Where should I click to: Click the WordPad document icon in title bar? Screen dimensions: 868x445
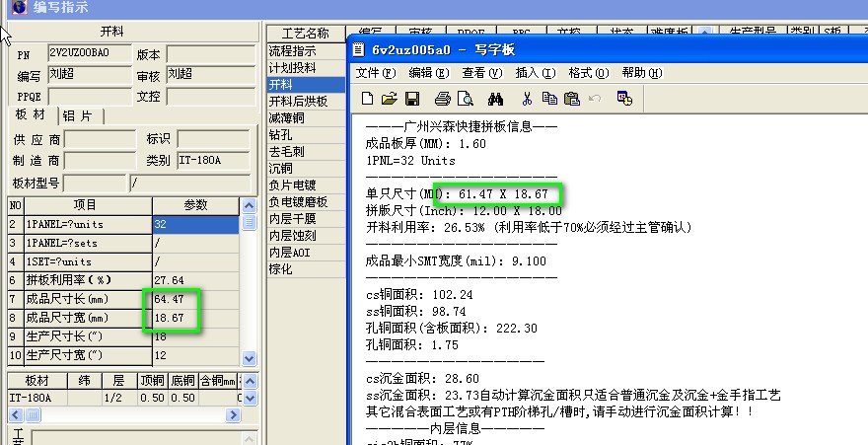(359, 49)
